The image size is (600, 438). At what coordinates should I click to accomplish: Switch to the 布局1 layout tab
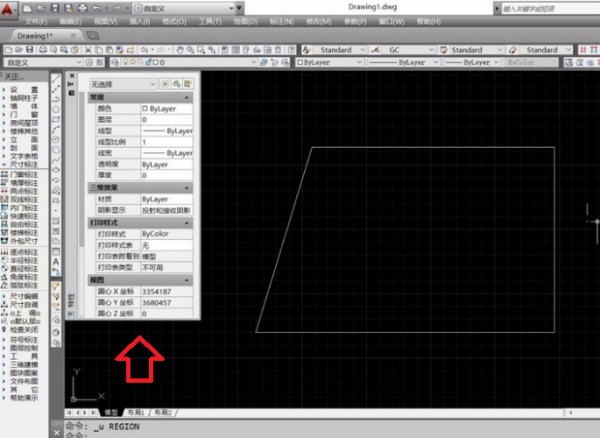pos(136,412)
